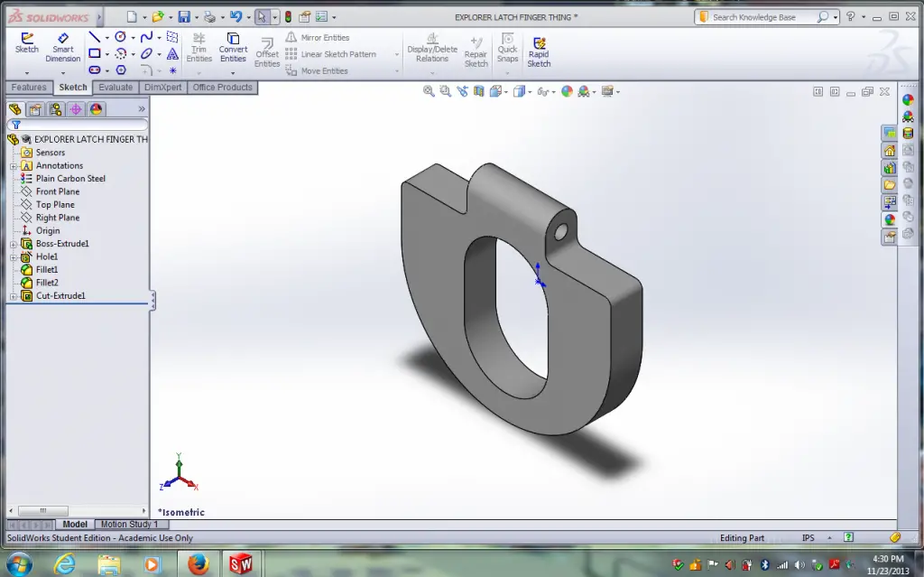
Task: Select the sketch Point tool
Action: tap(172, 70)
